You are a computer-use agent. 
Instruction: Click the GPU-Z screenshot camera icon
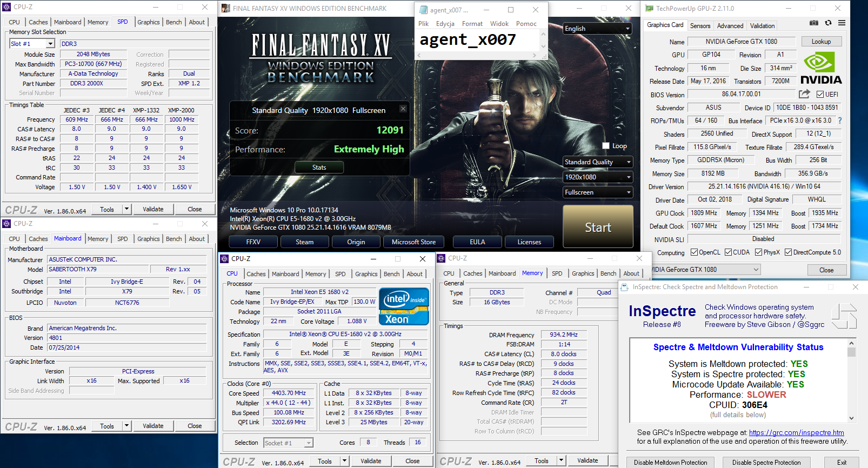point(814,23)
